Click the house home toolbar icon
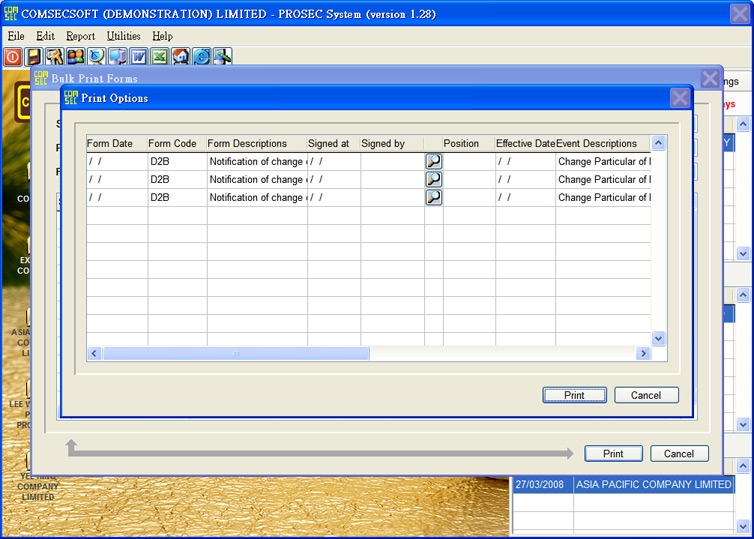 click(x=181, y=56)
